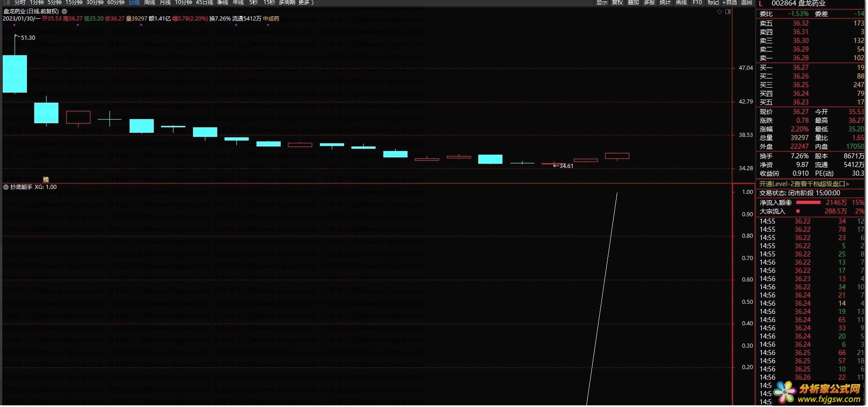Add stock with +自选 button
Screen dimensions: 868x407
(x=730, y=2)
